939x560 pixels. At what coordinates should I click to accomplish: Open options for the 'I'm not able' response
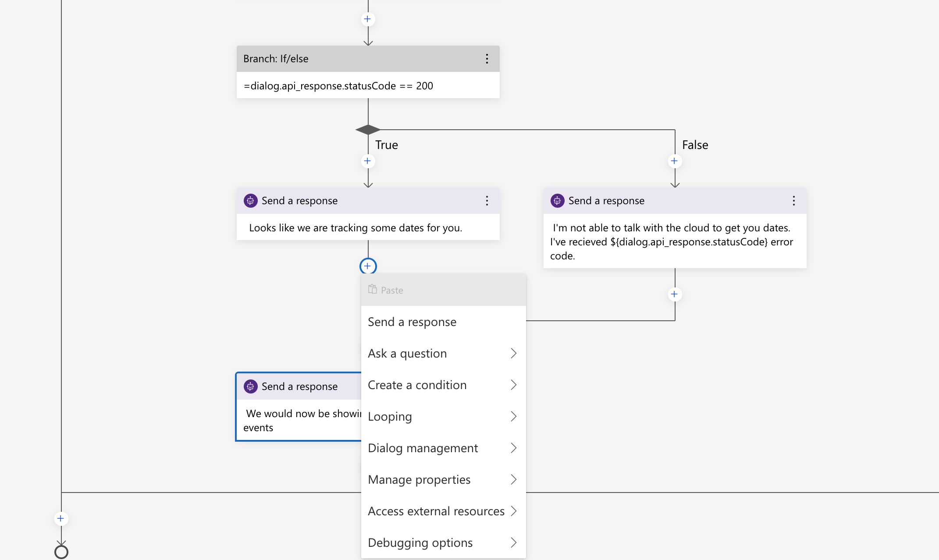pyautogui.click(x=793, y=201)
